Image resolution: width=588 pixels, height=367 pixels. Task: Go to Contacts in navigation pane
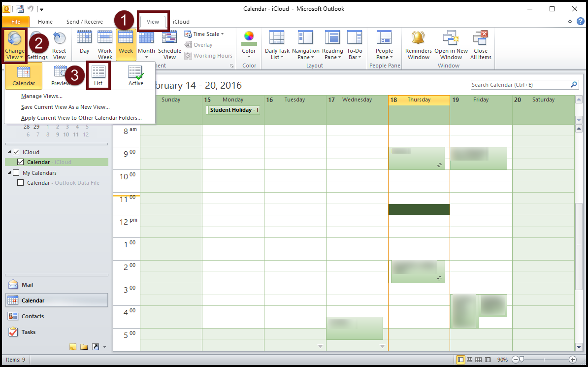pos(33,316)
